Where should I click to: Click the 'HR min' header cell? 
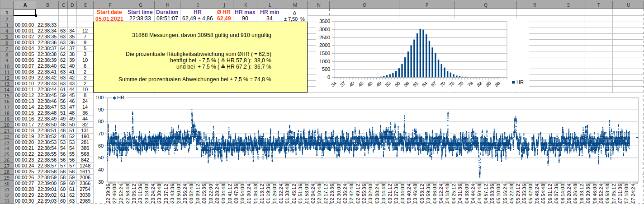point(269,13)
